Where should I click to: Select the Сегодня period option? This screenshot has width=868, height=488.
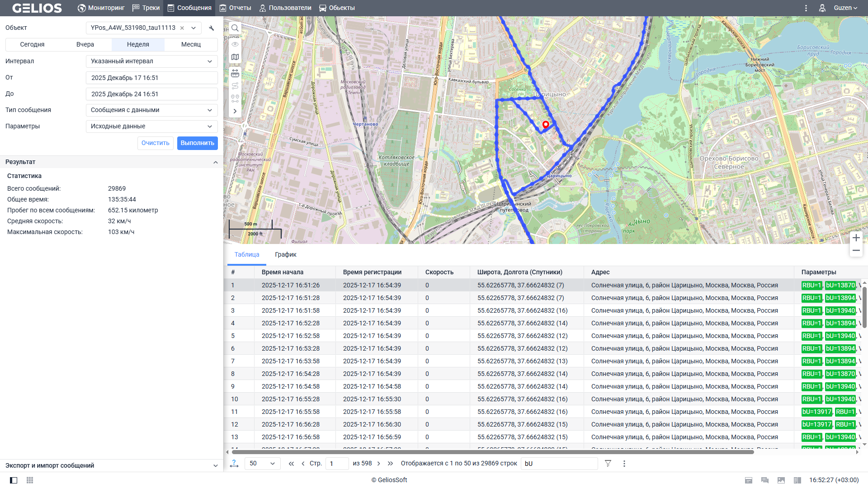point(32,44)
